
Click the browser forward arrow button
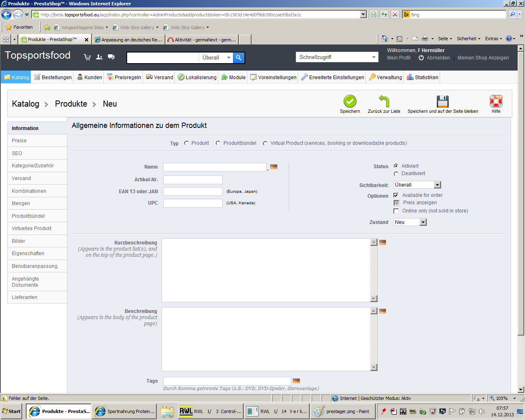point(18,15)
